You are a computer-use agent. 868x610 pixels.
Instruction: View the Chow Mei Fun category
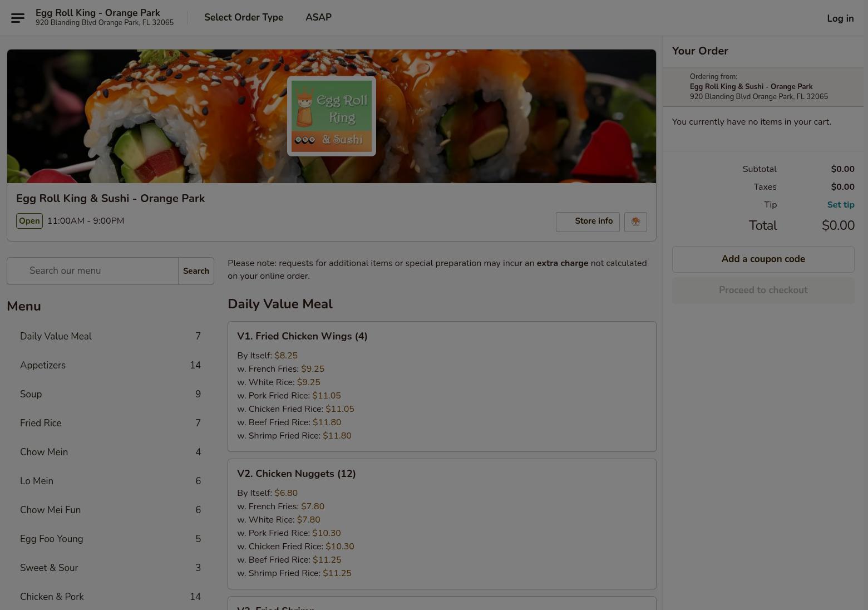pos(110,510)
